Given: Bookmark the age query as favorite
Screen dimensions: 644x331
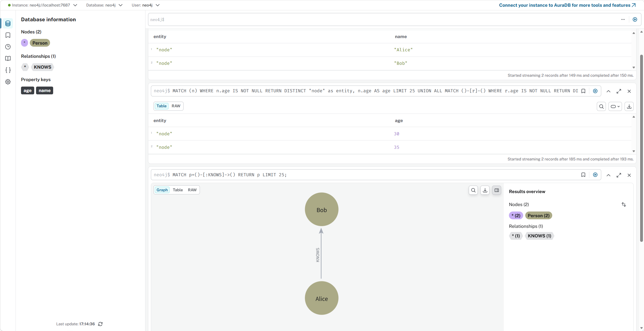Looking at the screenshot, I should click(583, 91).
